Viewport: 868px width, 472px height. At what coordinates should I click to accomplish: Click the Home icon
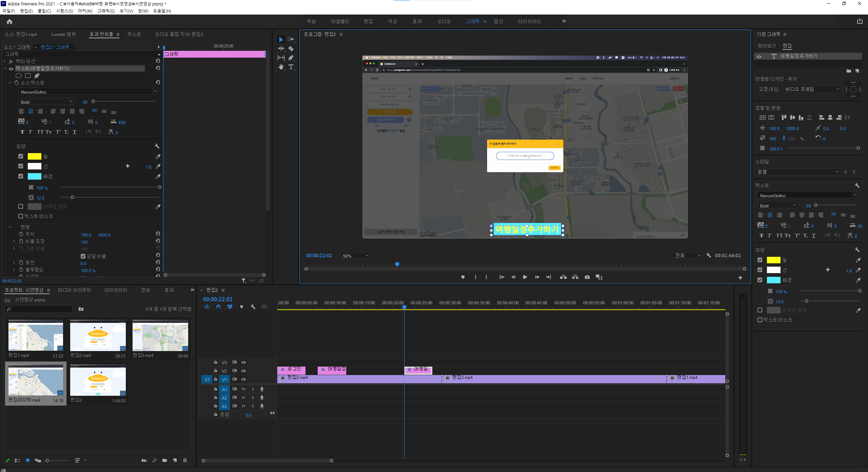click(x=9, y=22)
